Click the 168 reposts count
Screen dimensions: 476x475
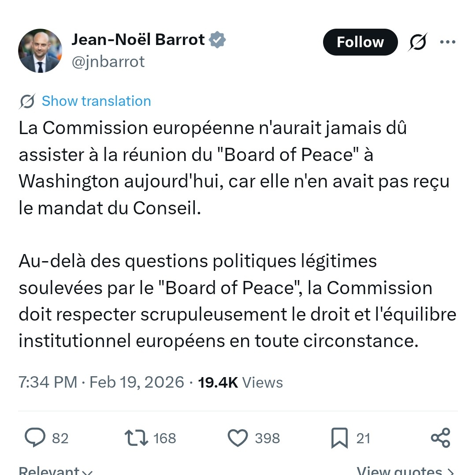[165, 438]
